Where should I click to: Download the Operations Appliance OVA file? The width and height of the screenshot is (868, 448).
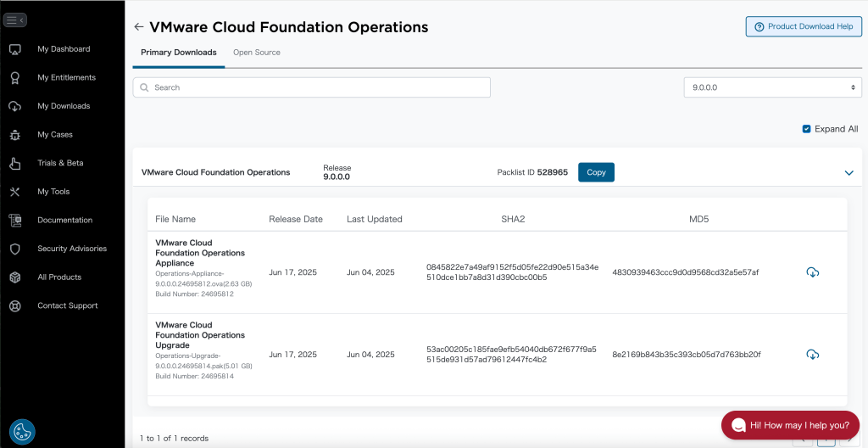click(x=812, y=272)
